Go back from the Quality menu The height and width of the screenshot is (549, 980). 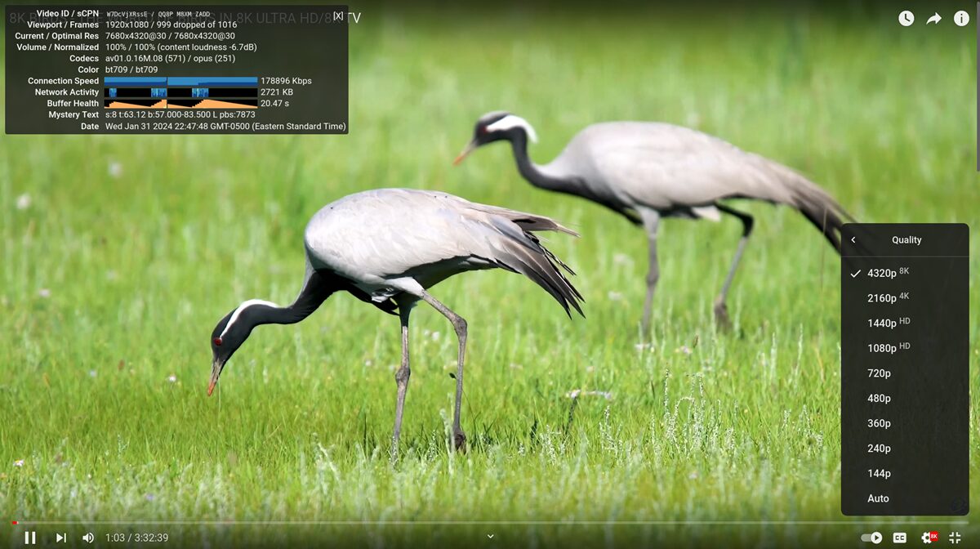coord(853,240)
